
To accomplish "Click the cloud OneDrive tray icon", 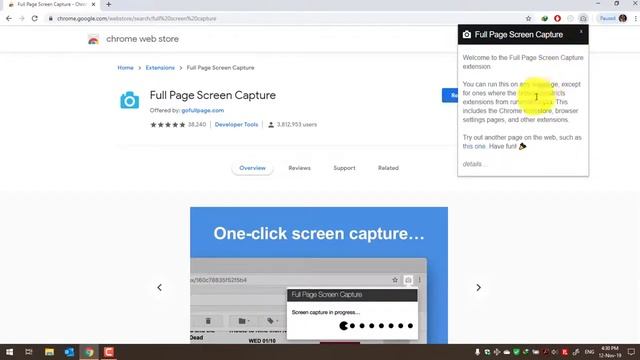I will click(507, 352).
